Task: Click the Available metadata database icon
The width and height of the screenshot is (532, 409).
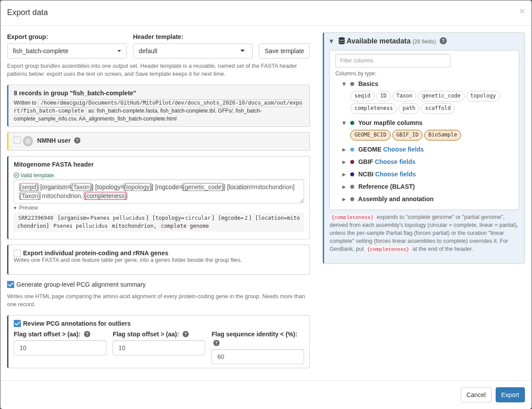Action: pyautogui.click(x=342, y=41)
